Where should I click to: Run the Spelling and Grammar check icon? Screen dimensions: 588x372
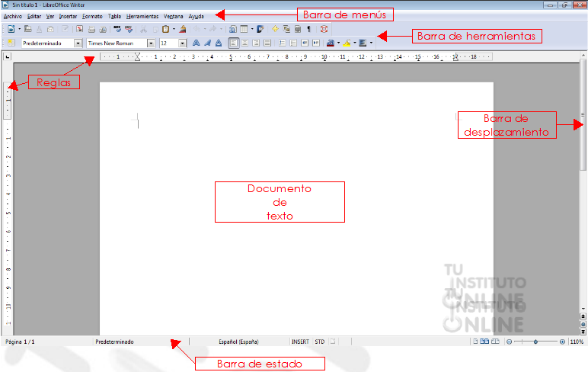click(117, 29)
